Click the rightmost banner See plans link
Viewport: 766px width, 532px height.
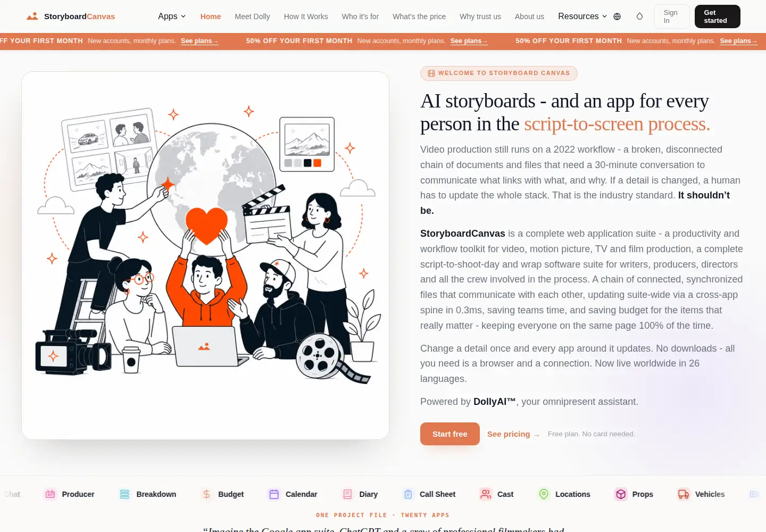(x=738, y=41)
